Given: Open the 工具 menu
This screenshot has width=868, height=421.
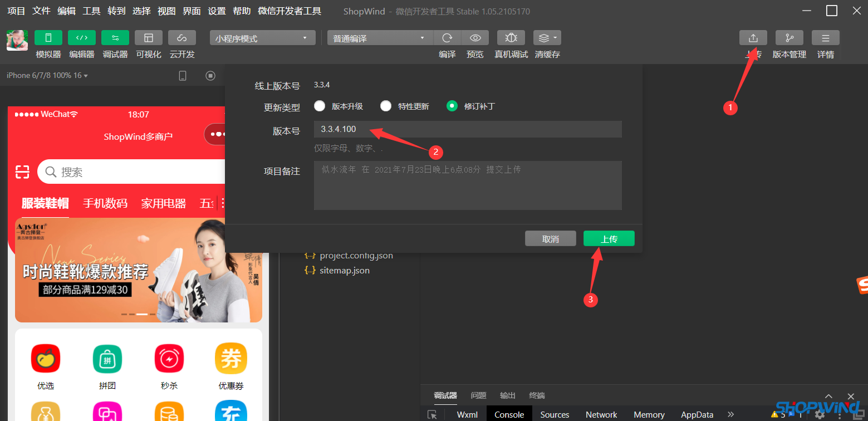Looking at the screenshot, I should pyautogui.click(x=91, y=11).
